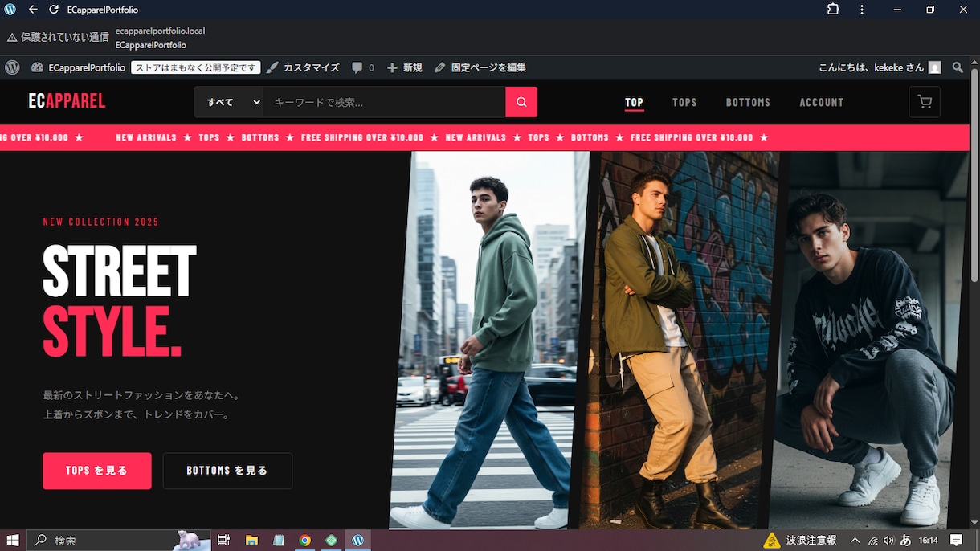Open the kekeke user account menu
Viewport: 980px width, 551px height.
(880, 67)
